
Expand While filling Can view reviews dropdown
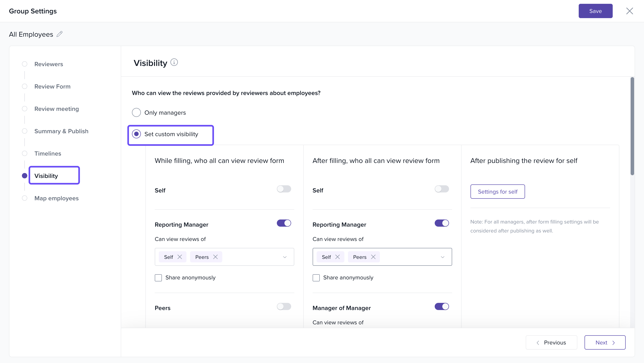[284, 257]
